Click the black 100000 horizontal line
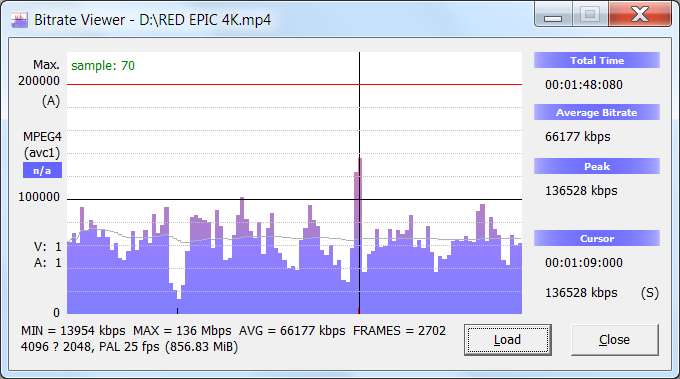The width and height of the screenshot is (680, 379). (x=294, y=199)
